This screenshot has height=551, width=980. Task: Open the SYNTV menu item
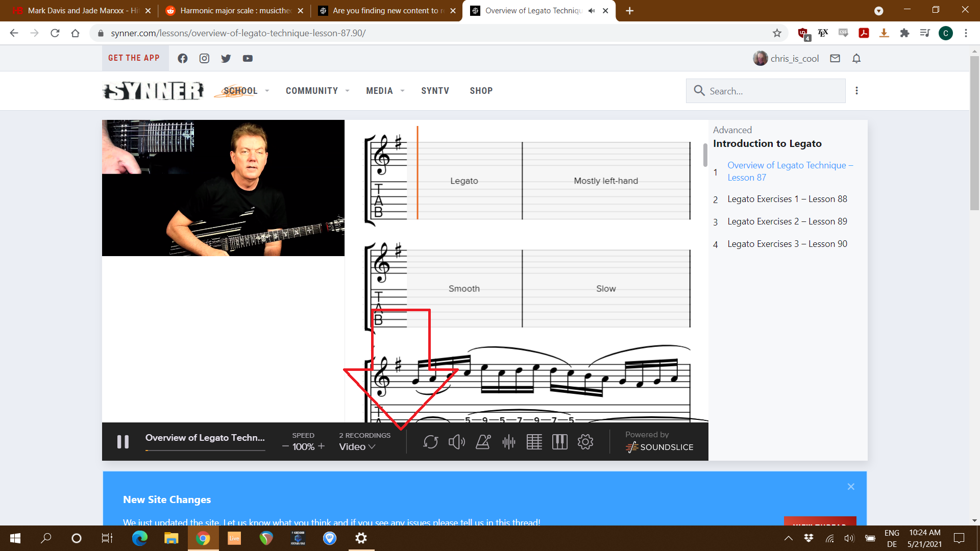(435, 91)
